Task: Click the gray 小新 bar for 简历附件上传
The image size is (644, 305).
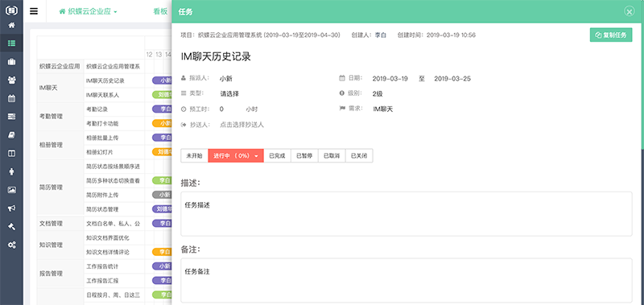Action: (162, 195)
